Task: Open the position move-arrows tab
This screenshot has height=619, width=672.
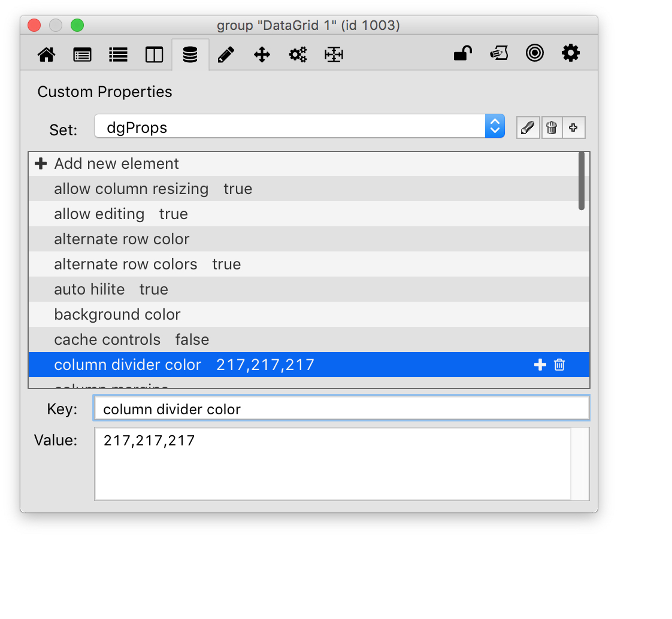Action: 262,55
